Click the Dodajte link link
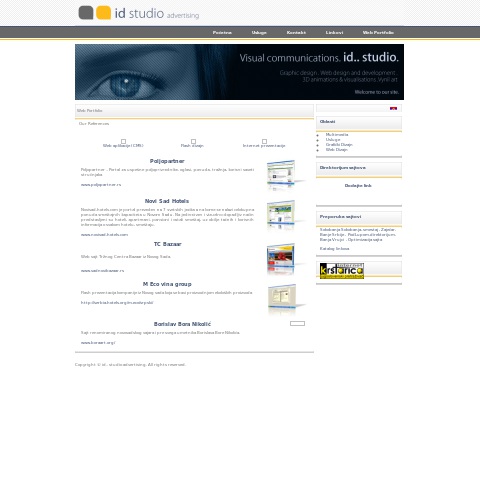480x480 pixels. pyautogui.click(x=358, y=186)
